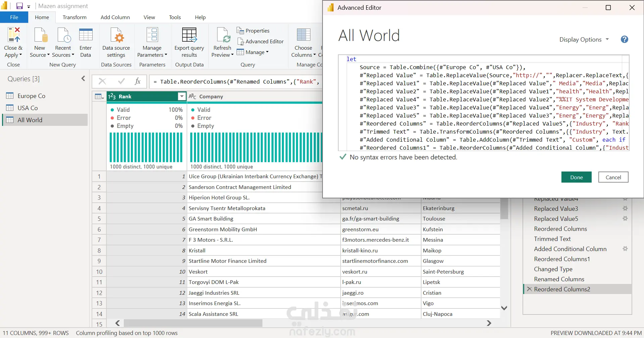Select row number 5 in the grid
Viewport: 644px width, 338px height.
pos(99,219)
